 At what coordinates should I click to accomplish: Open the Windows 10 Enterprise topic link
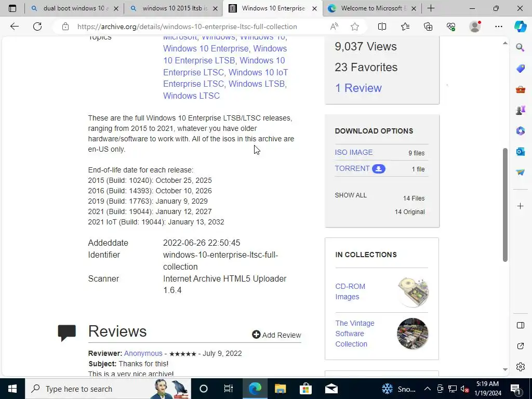click(206, 48)
